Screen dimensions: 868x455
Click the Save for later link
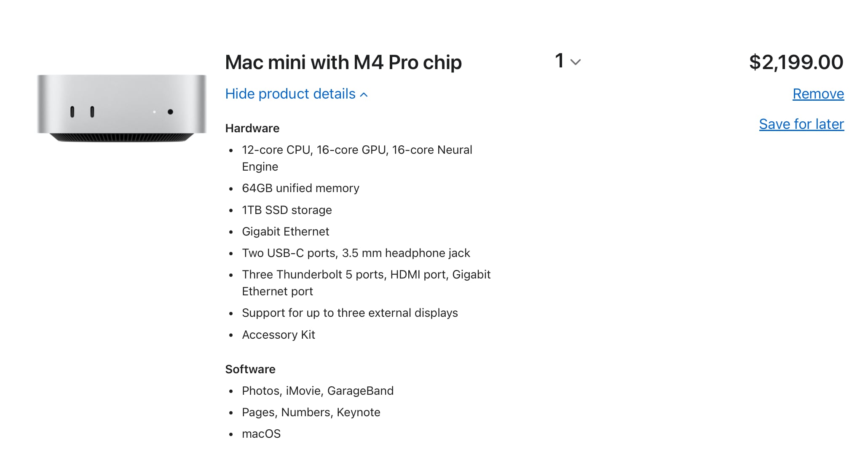click(801, 124)
